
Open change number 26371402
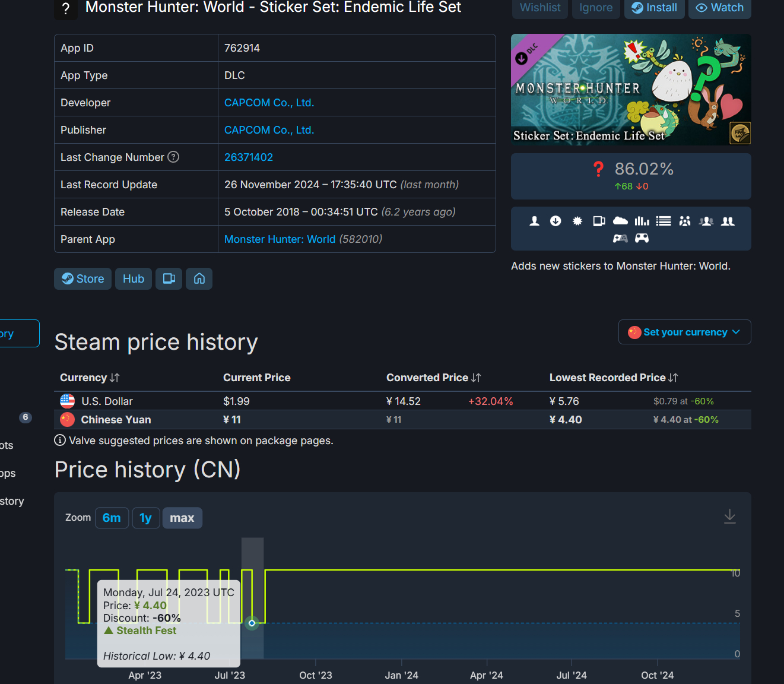pos(249,157)
